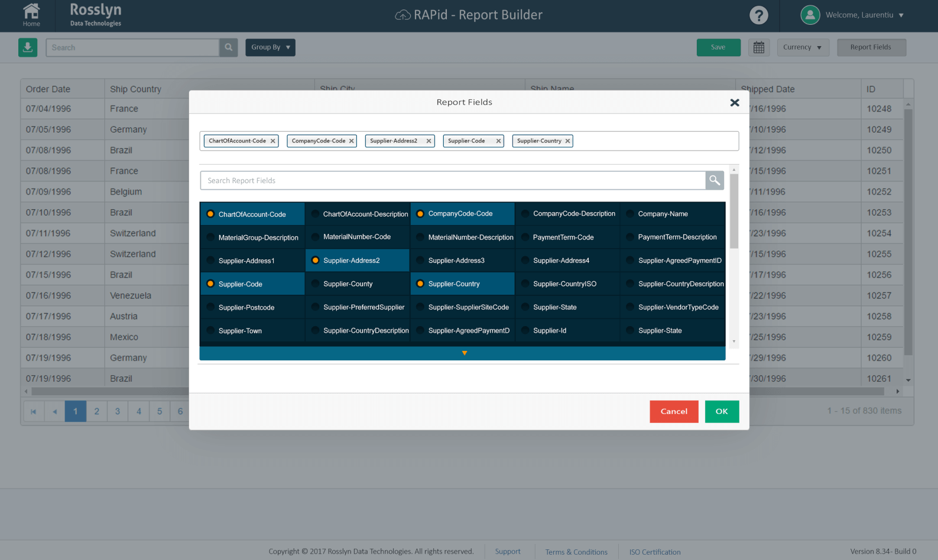This screenshot has width=938, height=560.
Task: Go to previous page pager arrow
Action: 55,411
